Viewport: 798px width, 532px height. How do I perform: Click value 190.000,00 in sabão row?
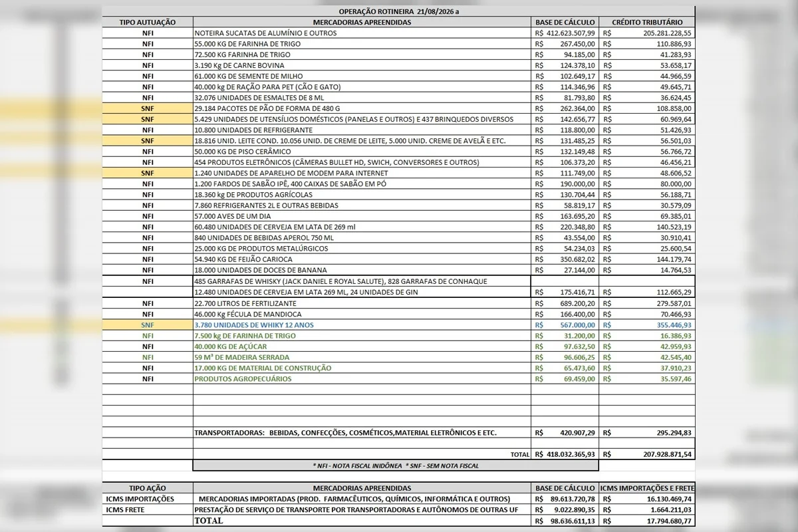pos(577,184)
